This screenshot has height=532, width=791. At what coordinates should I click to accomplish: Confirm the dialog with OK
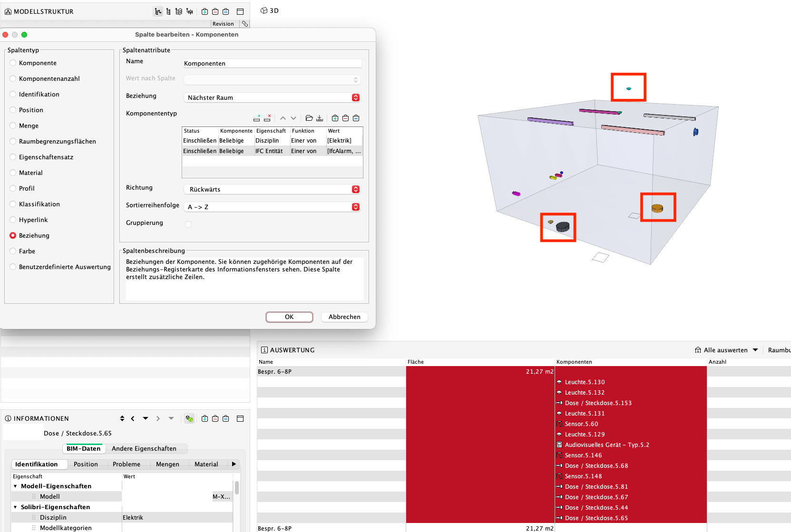click(x=289, y=317)
